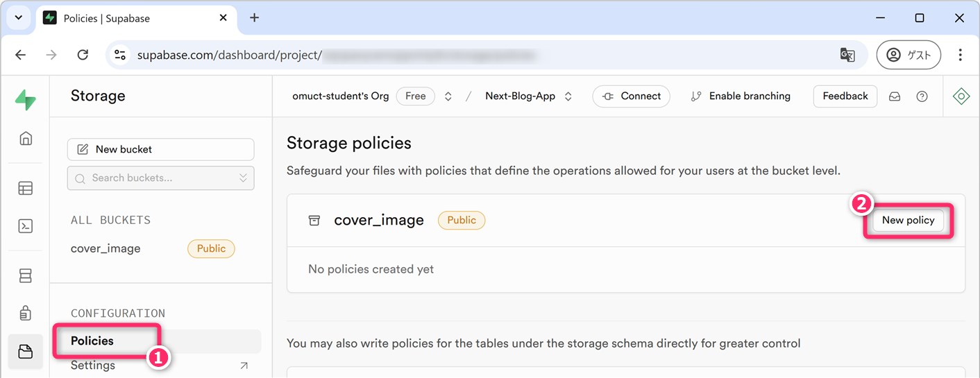Open the Authentication icon in sidebar
Screen dimensions: 980x378
coord(26,313)
